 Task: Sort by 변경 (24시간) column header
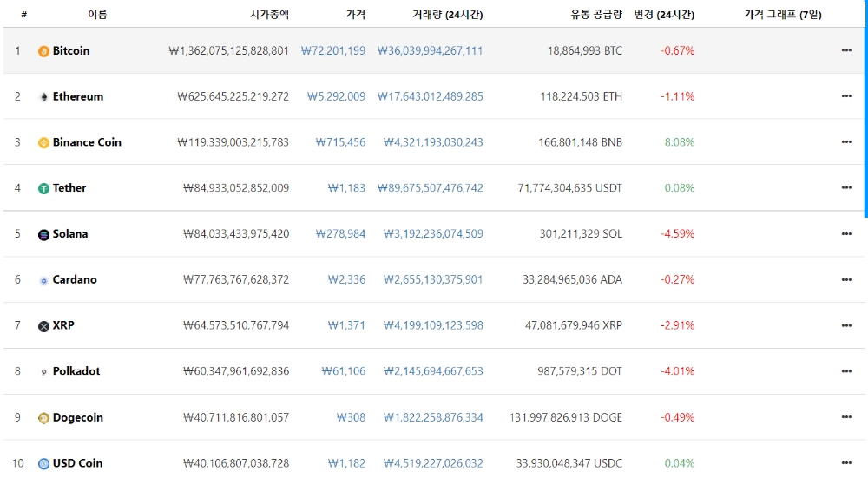pos(664,15)
